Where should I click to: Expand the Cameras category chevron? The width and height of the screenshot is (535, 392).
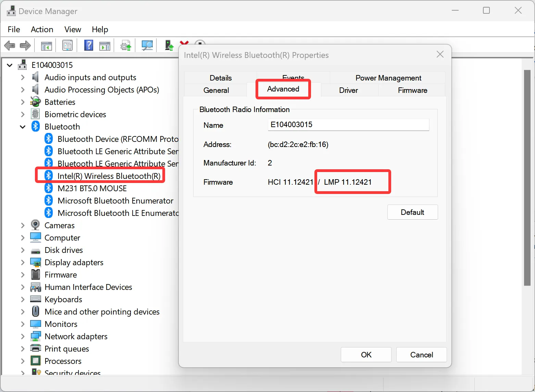(23, 225)
